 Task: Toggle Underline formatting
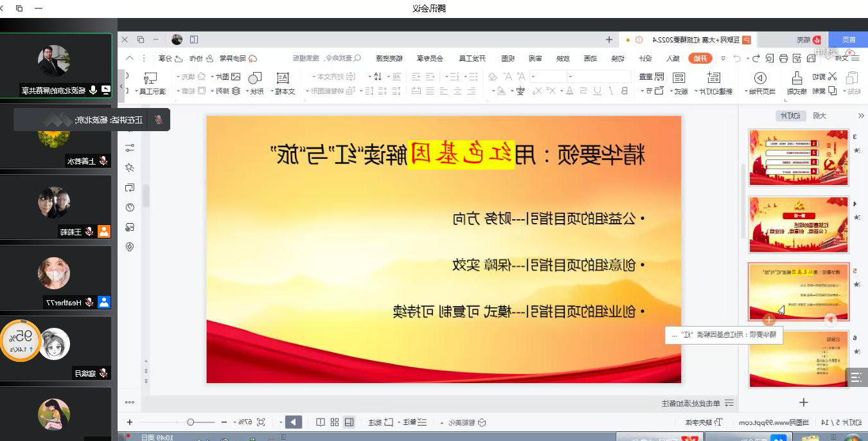[598, 91]
